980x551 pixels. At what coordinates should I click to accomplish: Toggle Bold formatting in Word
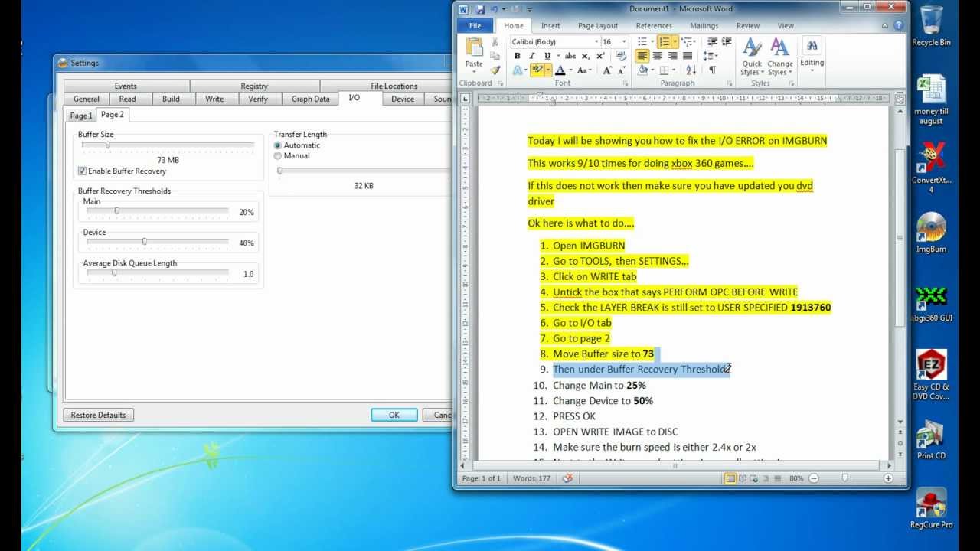(518, 56)
